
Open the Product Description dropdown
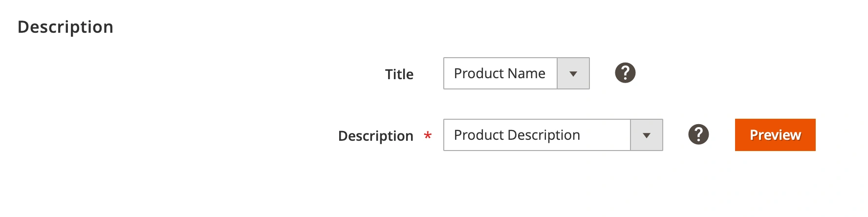(553, 135)
